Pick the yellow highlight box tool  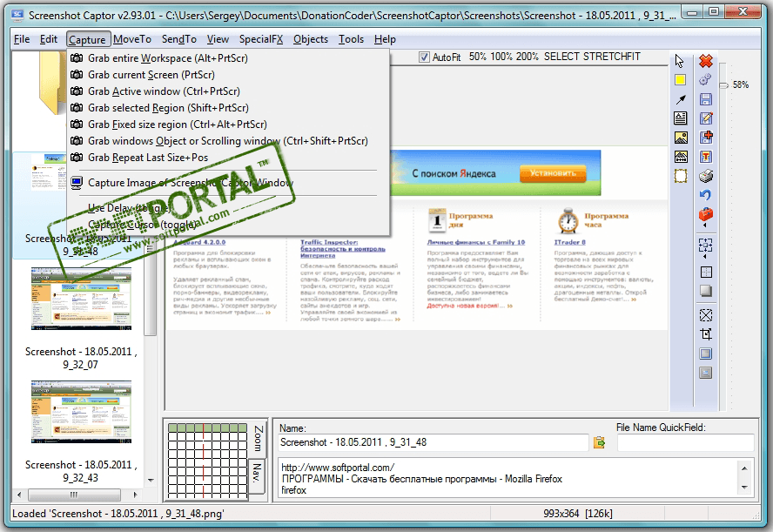[681, 80]
